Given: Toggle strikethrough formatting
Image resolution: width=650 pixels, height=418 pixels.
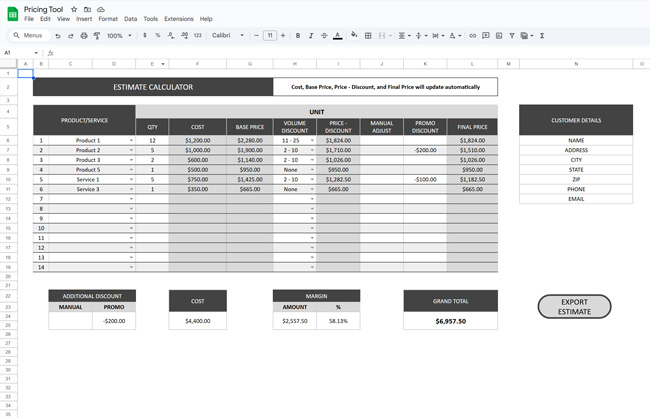Looking at the screenshot, I should click(324, 36).
